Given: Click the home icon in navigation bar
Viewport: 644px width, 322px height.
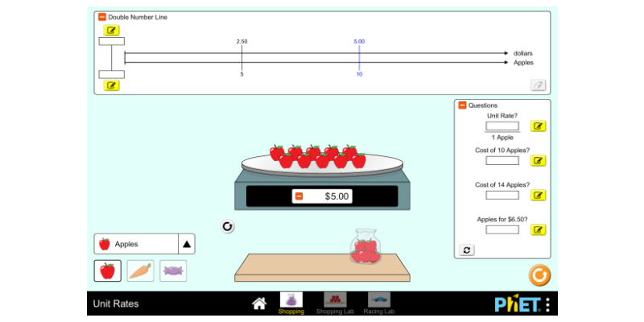Looking at the screenshot, I should pos(259,303).
